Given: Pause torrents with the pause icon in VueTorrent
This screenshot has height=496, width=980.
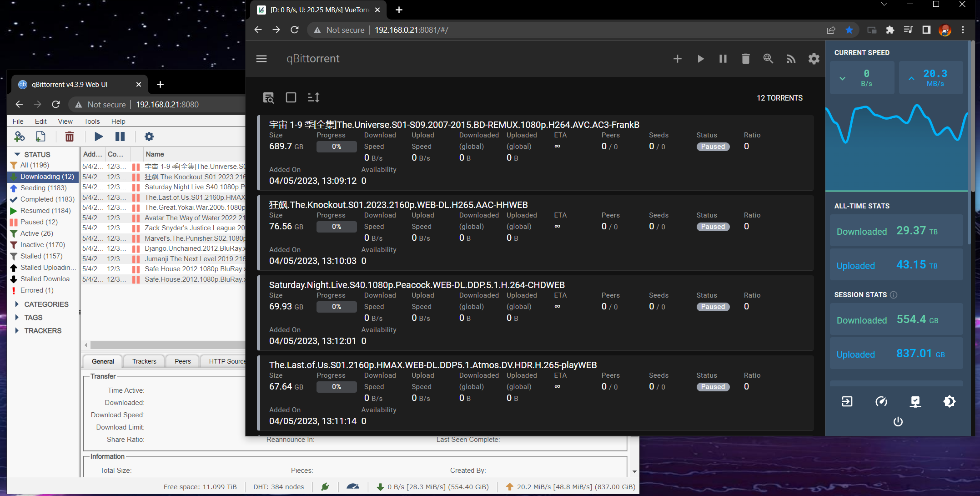Looking at the screenshot, I should 723,59.
